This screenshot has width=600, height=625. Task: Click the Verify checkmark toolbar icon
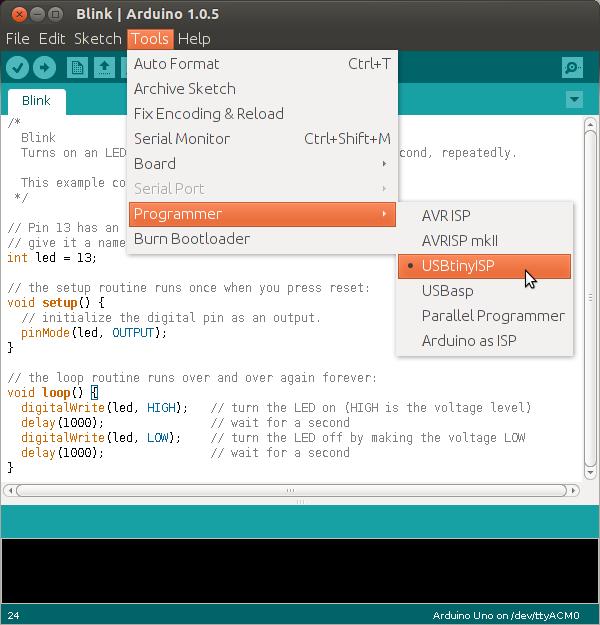tap(17, 67)
